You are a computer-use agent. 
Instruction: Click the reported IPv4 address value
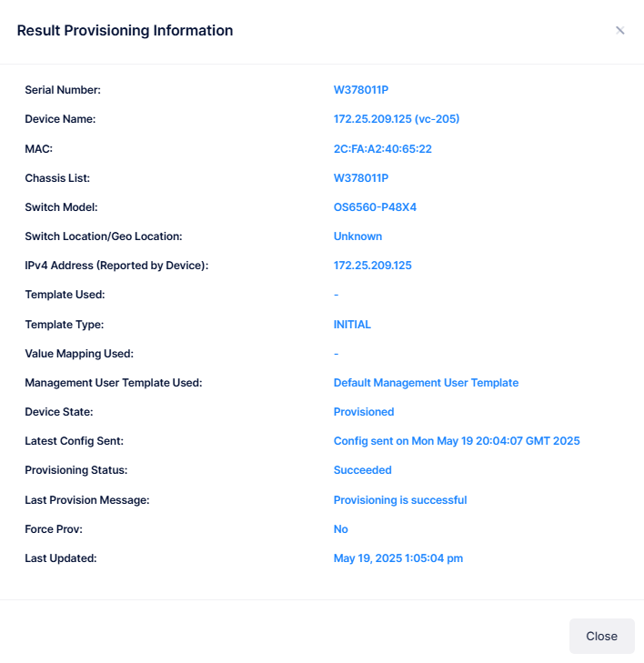pyautogui.click(x=373, y=266)
